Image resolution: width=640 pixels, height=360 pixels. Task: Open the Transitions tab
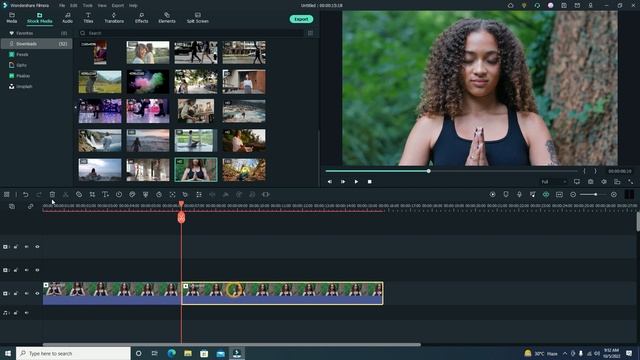click(x=114, y=18)
